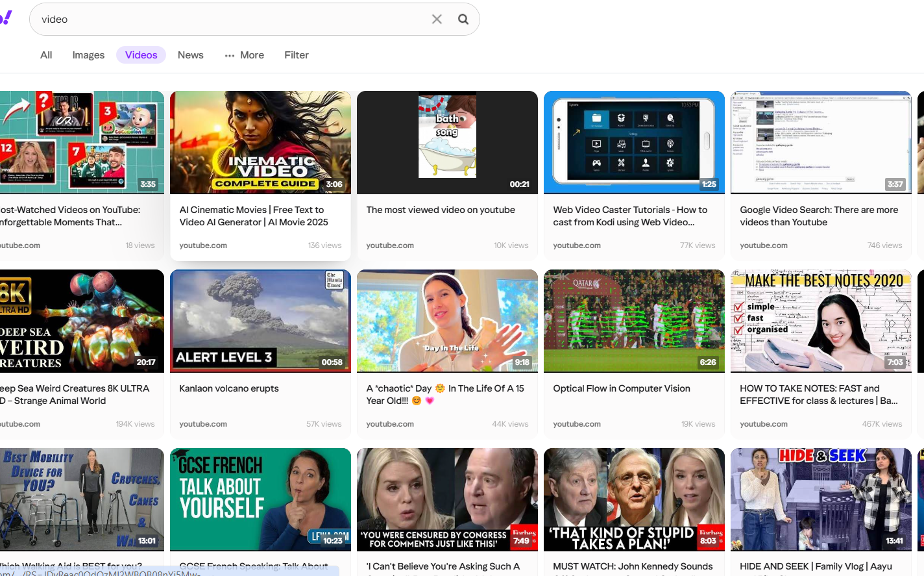Image resolution: width=924 pixels, height=576 pixels.
Task: Click the '44K views' text
Action: click(510, 424)
